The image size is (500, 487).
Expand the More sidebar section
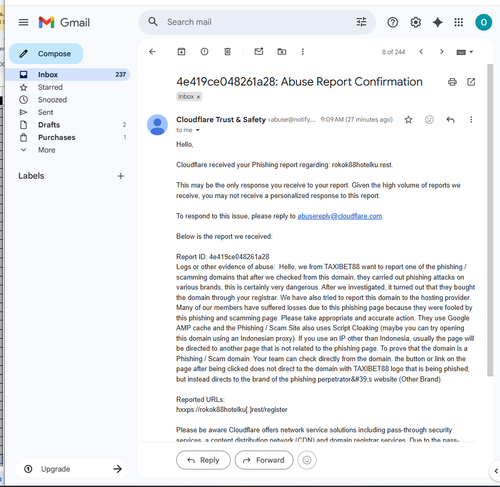pyautogui.click(x=67, y=150)
